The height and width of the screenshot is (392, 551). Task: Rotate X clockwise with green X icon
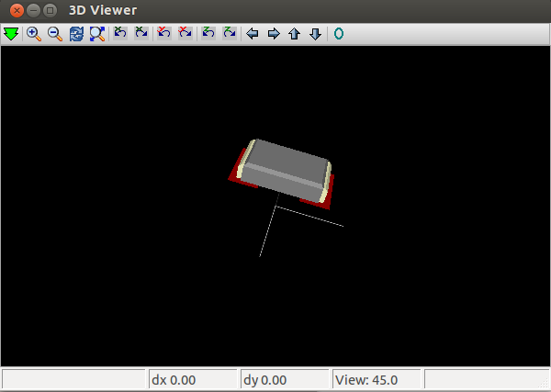pos(141,33)
